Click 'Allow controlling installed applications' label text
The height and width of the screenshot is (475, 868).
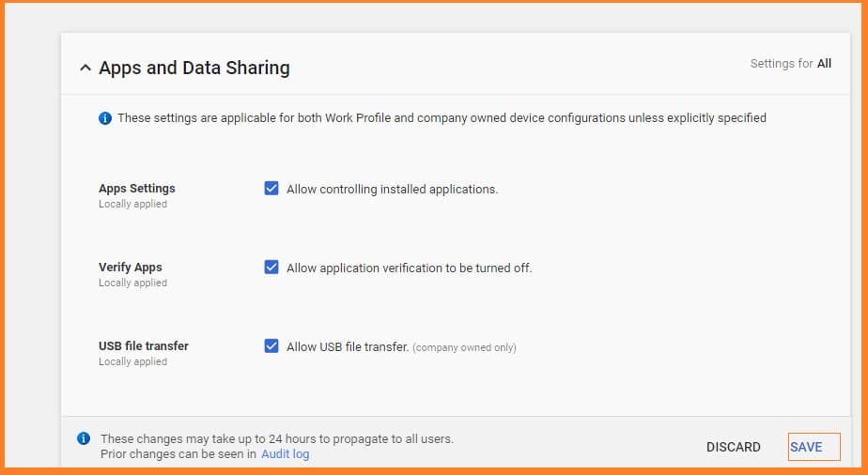[392, 189]
